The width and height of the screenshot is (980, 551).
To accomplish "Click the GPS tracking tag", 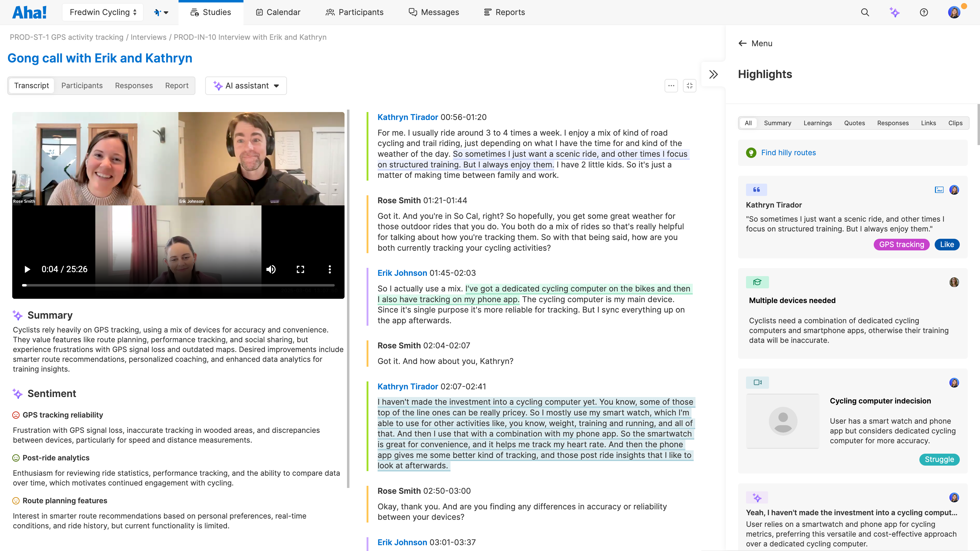I will point(901,245).
